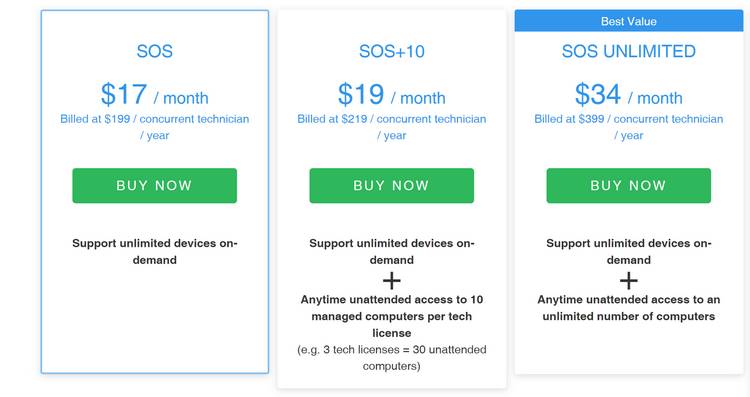The width and height of the screenshot is (750, 397).
Task: Click Billed at $199 billing text
Action: 154,127
